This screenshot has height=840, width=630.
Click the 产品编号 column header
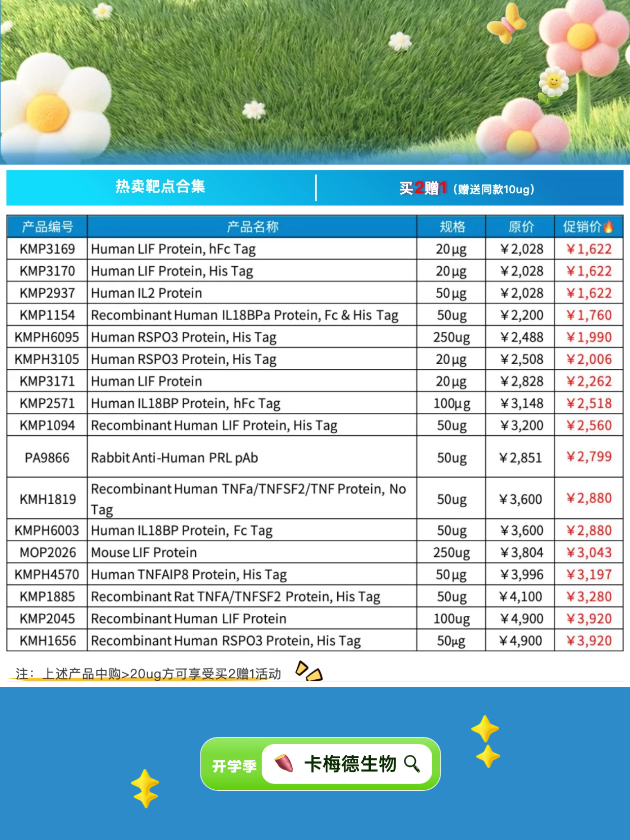tap(47, 227)
